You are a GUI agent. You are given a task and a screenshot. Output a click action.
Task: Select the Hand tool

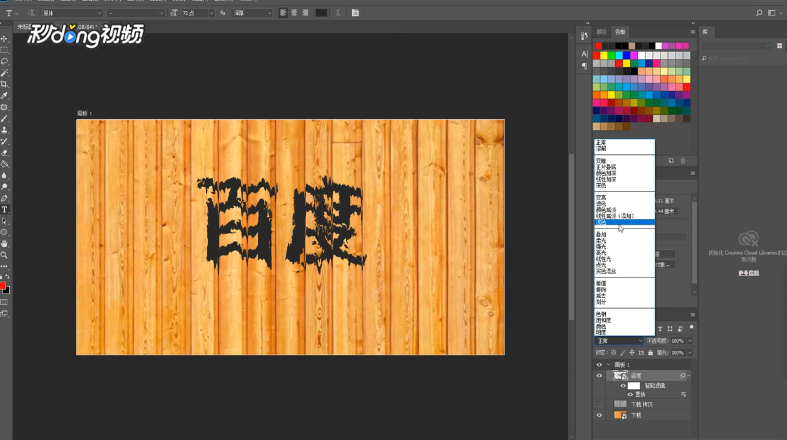[5, 244]
